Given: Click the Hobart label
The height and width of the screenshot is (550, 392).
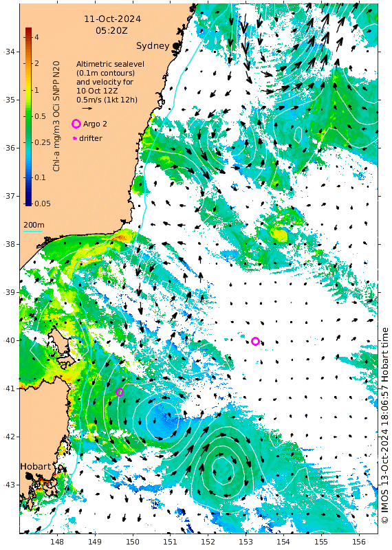Looking at the screenshot, I should pos(36,467).
